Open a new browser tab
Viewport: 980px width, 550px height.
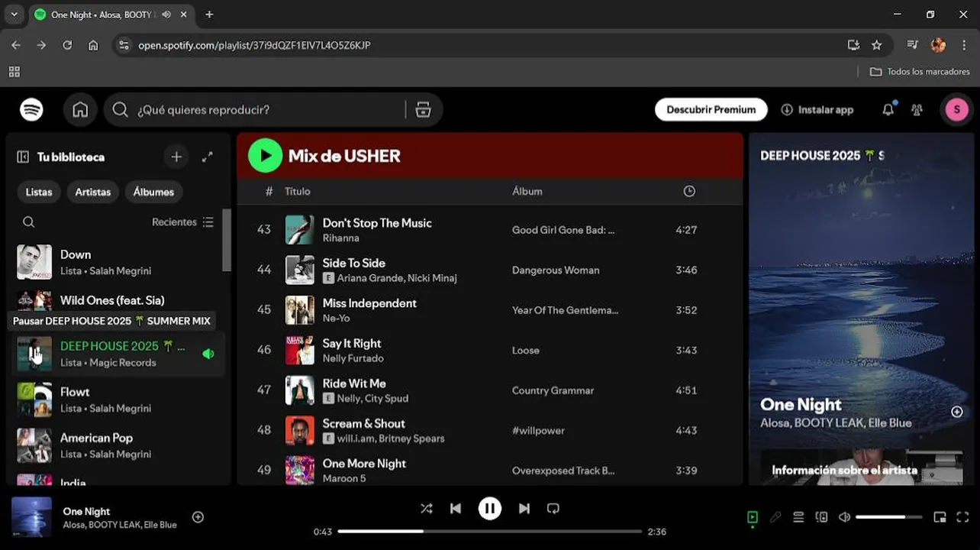point(209,15)
